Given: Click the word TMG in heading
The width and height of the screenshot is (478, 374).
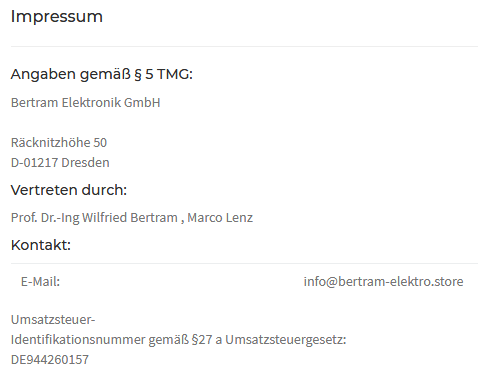Looking at the screenshot, I should pyautogui.click(x=174, y=74).
